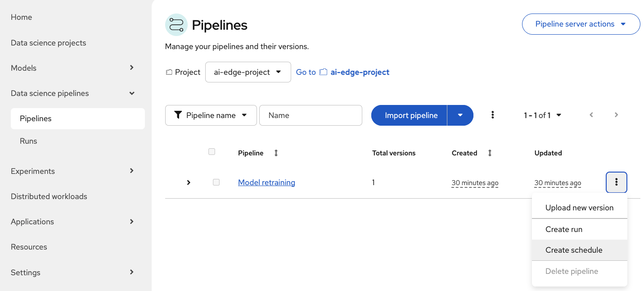
Task: Click the Pipelines header icon
Action: [x=176, y=25]
